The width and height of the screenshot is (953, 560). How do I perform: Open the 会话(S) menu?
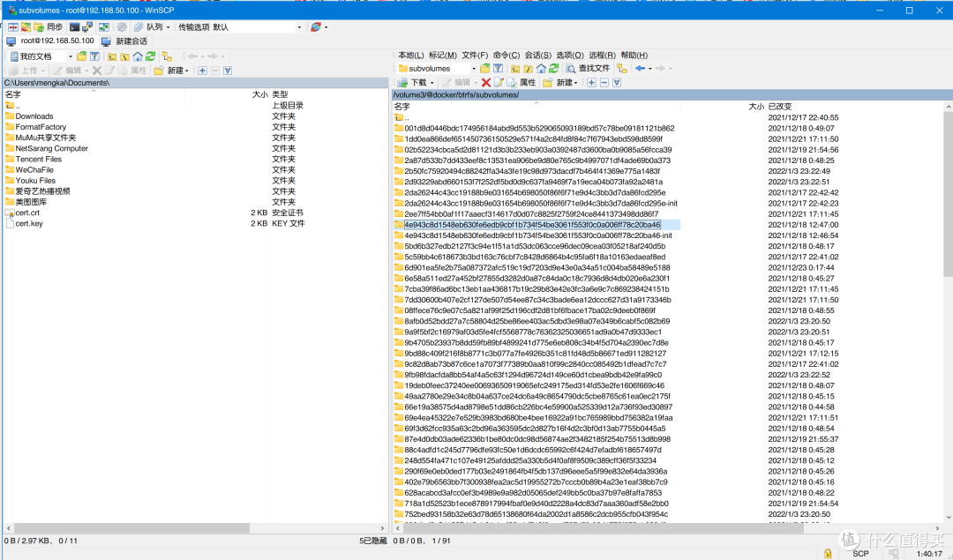click(537, 55)
